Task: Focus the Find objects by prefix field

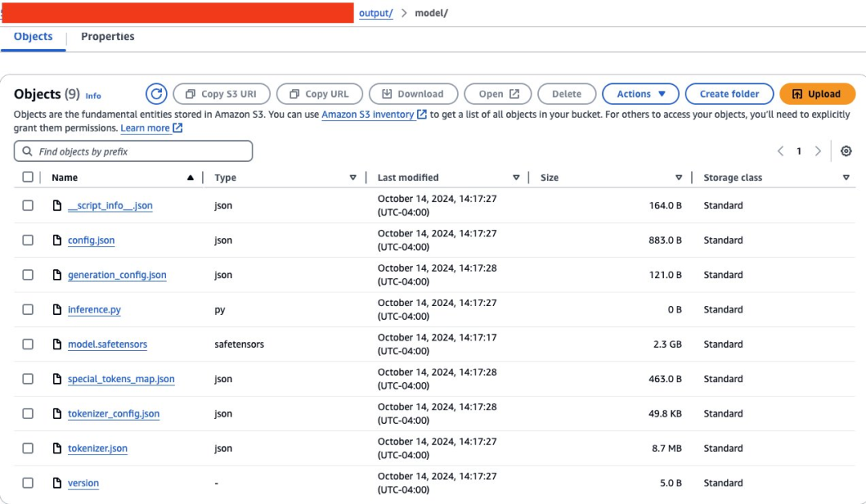Action: [133, 151]
